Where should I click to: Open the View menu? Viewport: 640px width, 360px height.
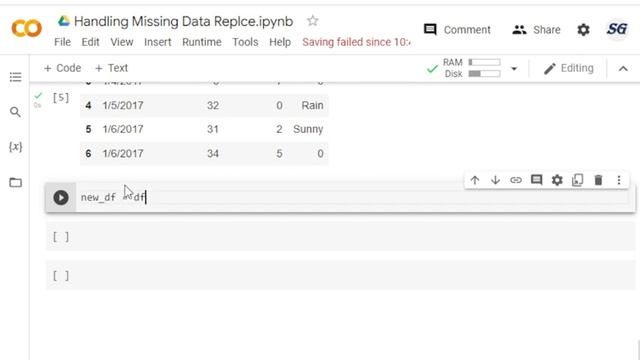pyautogui.click(x=122, y=42)
